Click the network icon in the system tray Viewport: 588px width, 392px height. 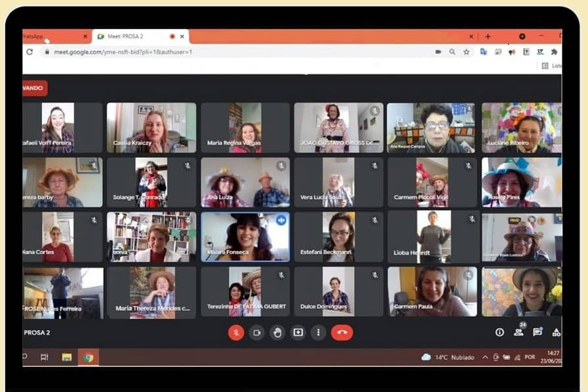click(518, 358)
